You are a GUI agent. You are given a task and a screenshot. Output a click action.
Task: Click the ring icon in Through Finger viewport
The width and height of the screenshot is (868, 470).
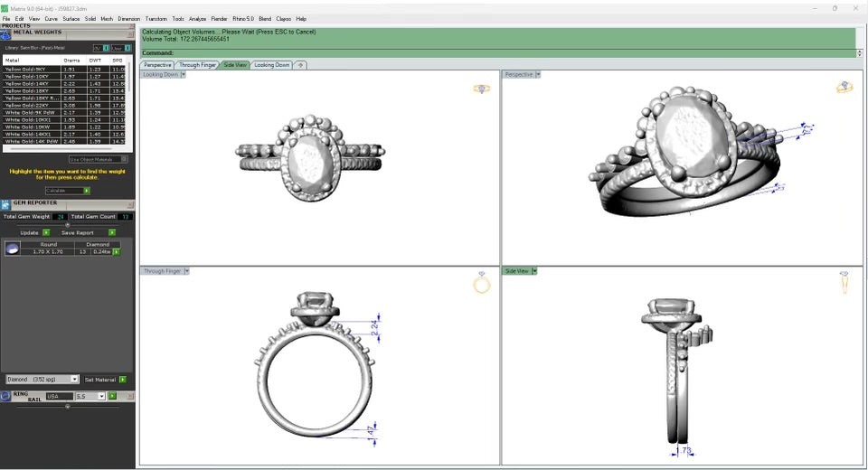482,284
